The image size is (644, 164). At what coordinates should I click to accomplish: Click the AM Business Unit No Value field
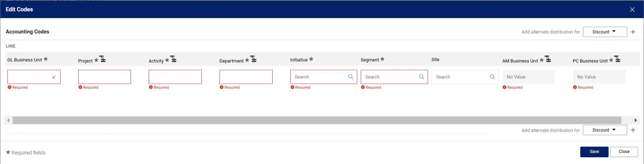point(529,77)
